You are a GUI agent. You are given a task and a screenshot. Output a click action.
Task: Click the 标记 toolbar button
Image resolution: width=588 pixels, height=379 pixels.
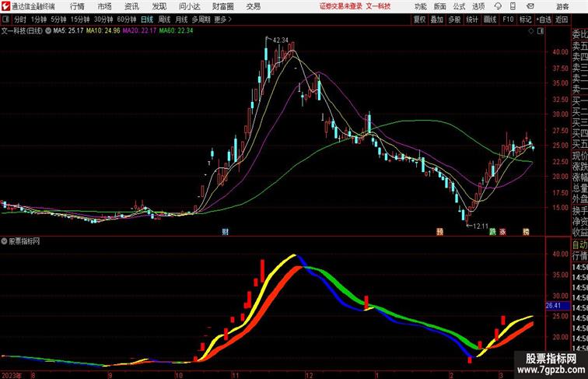click(525, 19)
